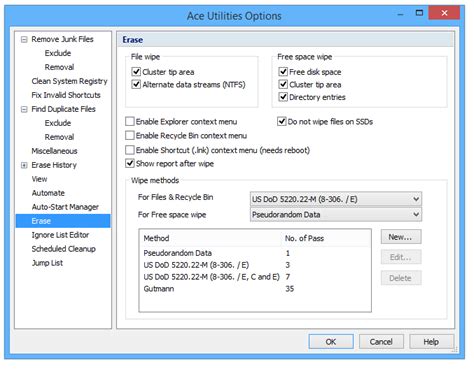Select Find Duplicate Files in sidebar
The height and width of the screenshot is (369, 474).
(x=63, y=109)
